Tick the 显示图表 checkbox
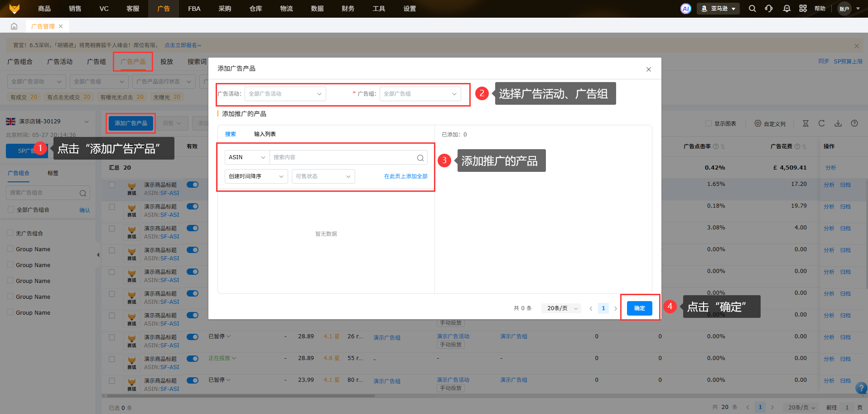Image resolution: width=868 pixels, height=414 pixels. pyautogui.click(x=709, y=123)
